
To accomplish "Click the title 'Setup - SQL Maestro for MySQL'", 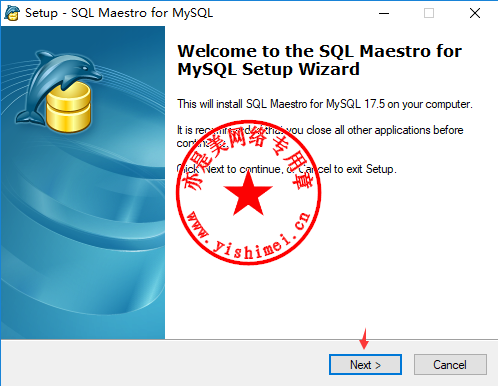I will pyautogui.click(x=119, y=13).
